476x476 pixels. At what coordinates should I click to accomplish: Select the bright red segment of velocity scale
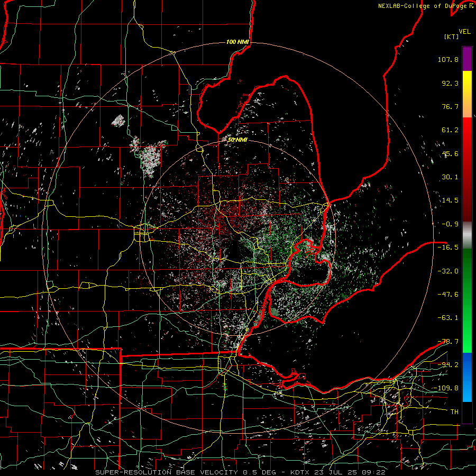click(467, 130)
